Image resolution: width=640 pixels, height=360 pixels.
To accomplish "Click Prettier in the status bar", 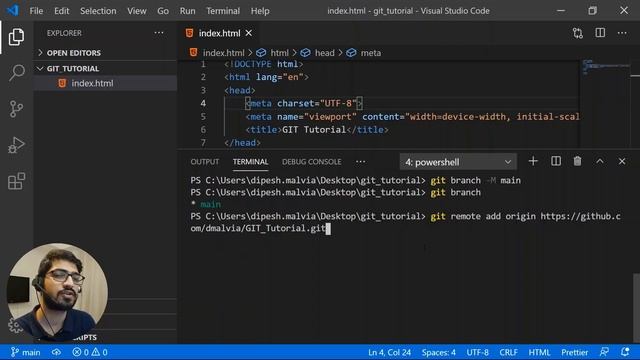I will [x=574, y=352].
